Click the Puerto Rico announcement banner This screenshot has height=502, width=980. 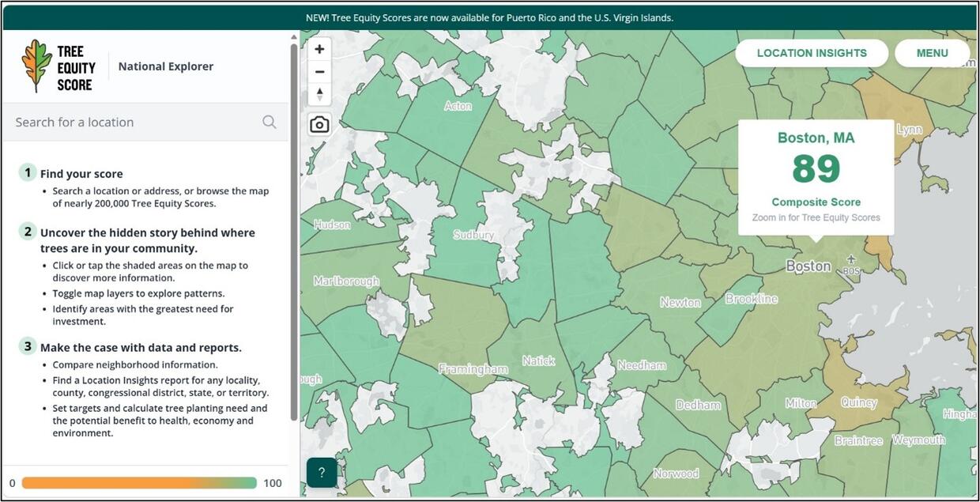[x=490, y=17]
